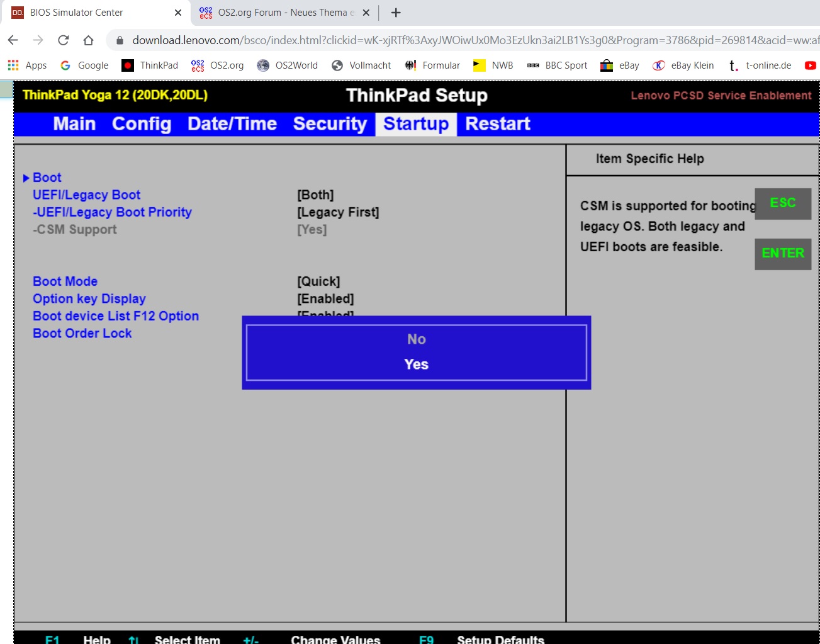Select UEFI/Legacy Boot Priority setting

tap(112, 212)
